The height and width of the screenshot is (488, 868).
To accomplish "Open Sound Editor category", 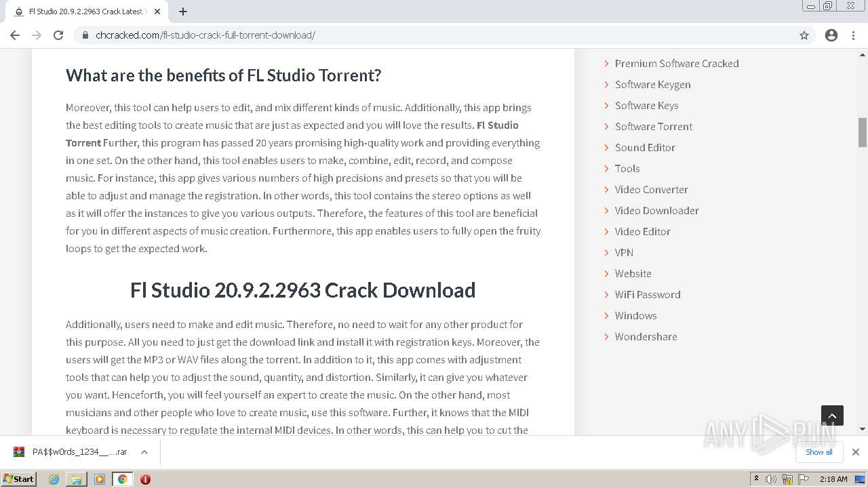I will tap(645, 148).
